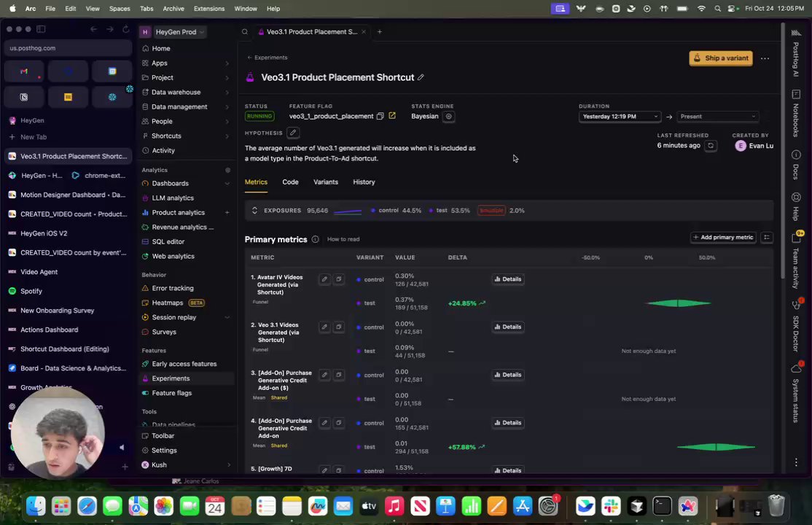Open PostHog AI side panel
This screenshot has height=525, width=812.
pyautogui.click(x=796, y=53)
